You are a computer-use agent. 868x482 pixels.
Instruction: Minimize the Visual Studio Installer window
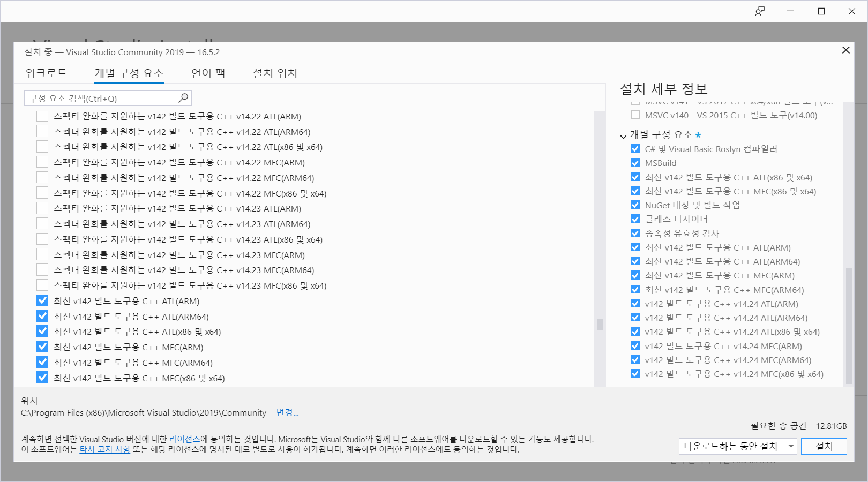tap(790, 11)
